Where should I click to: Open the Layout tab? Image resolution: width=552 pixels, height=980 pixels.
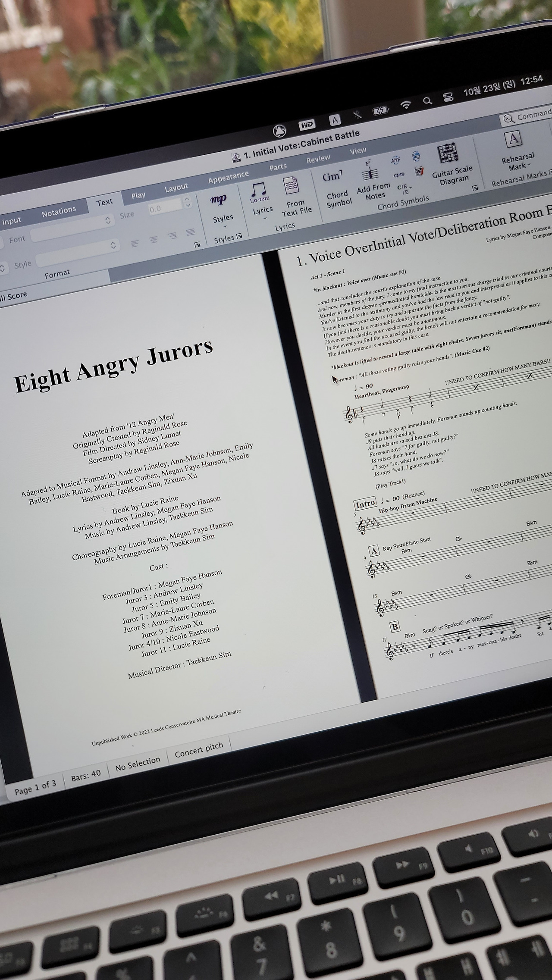176,188
